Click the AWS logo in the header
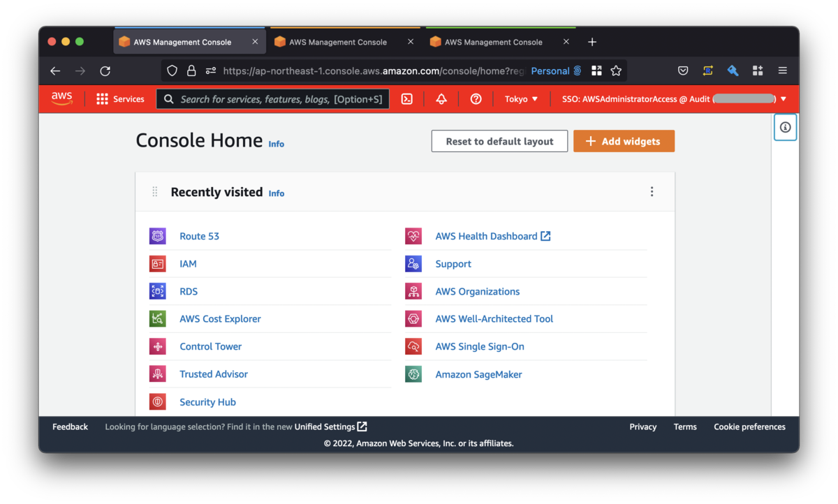This screenshot has width=838, height=504. (x=62, y=98)
